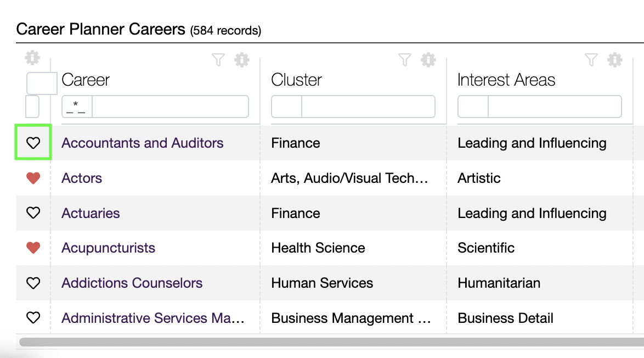644x358 pixels.
Task: Open Interest Areas column gear settings
Action: pyautogui.click(x=615, y=60)
